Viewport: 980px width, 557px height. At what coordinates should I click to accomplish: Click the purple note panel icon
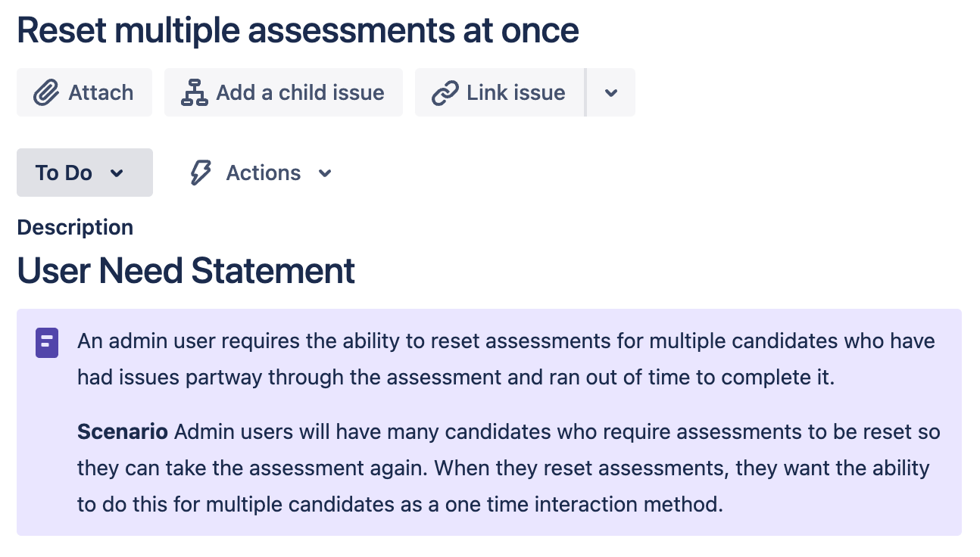coord(47,342)
